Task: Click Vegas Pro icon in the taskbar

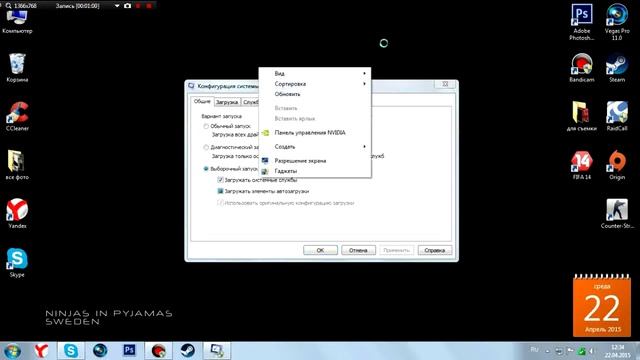Action: pos(100,351)
